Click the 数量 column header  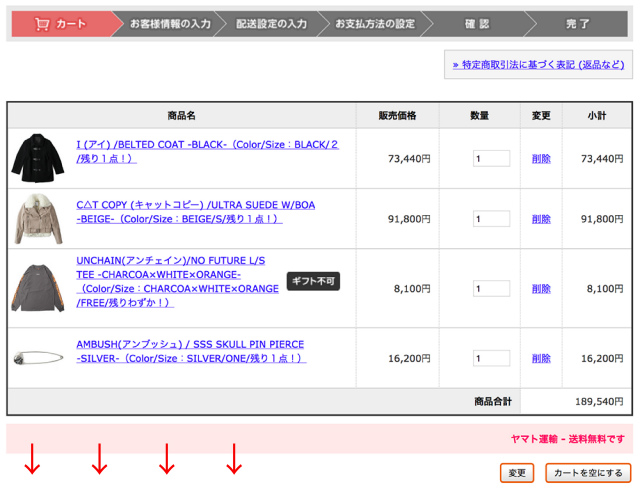[480, 116]
